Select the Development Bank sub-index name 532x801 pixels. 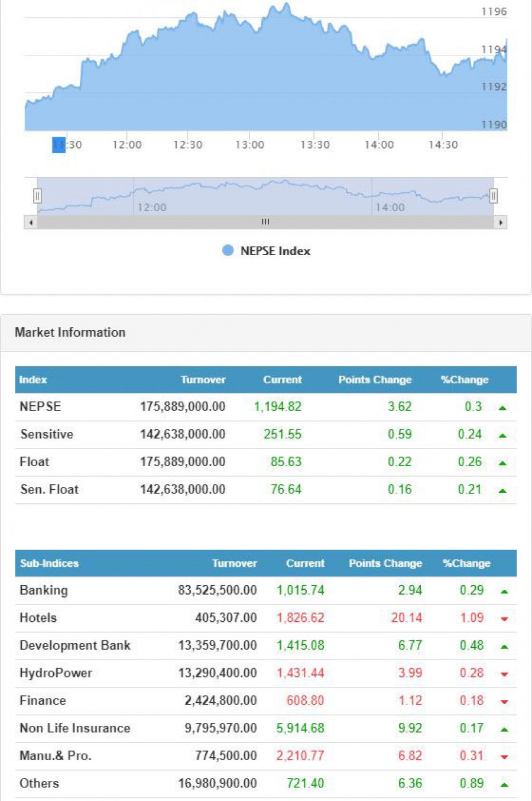(x=75, y=645)
